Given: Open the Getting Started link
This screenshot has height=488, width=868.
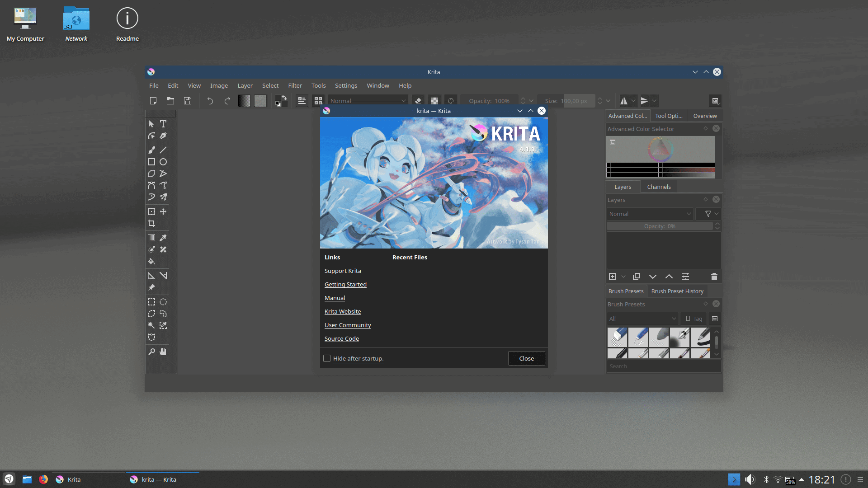Looking at the screenshot, I should 345,284.
